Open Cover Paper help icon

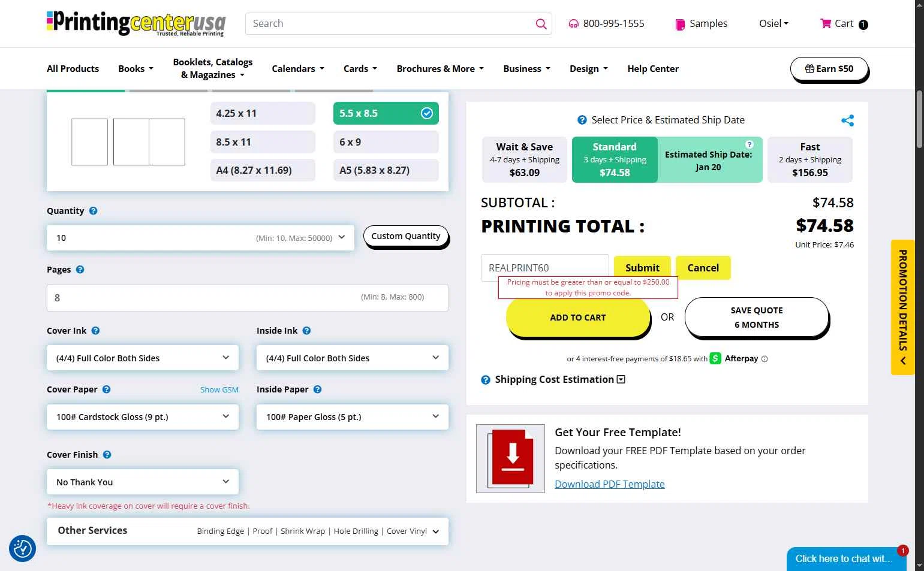coord(106,389)
